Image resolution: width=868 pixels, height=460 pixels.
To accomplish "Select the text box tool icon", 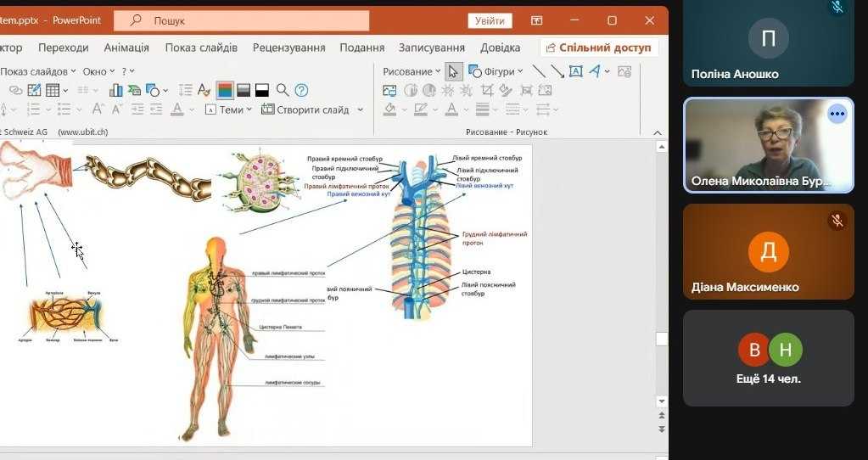I will pos(576,71).
